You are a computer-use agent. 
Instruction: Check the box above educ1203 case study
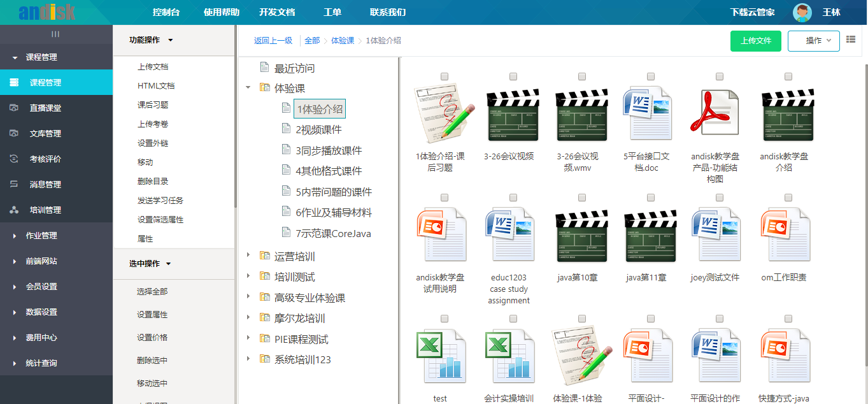(x=513, y=198)
